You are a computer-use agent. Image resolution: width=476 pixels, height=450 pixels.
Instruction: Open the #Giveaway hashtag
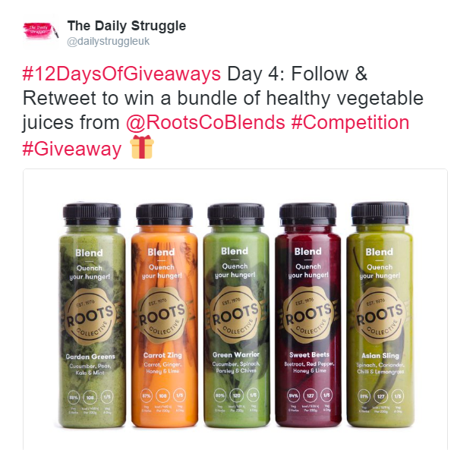pos(72,149)
